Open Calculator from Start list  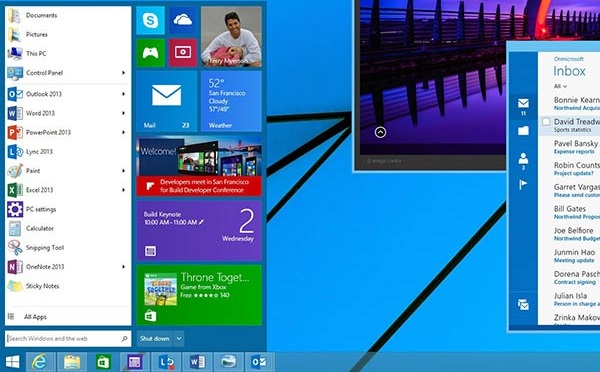pos(69,228)
